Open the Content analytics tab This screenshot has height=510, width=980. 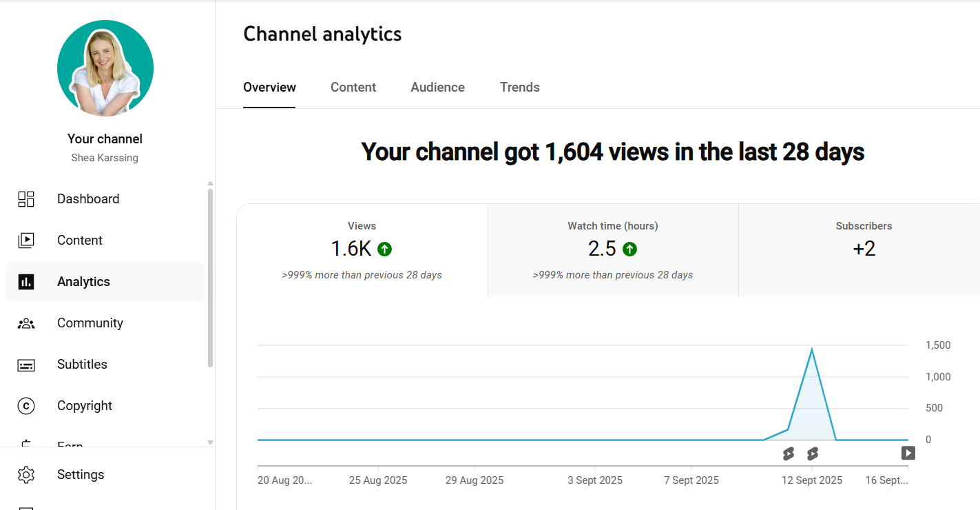click(353, 87)
